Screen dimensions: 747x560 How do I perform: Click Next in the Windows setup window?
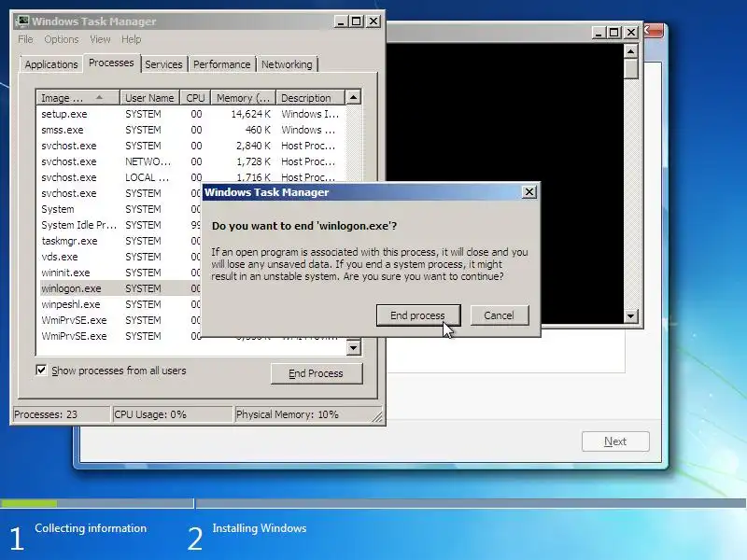pos(615,441)
